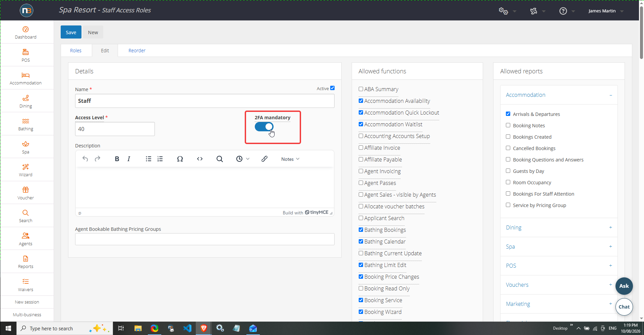Switch to the Reorder tab
Screen dimensions: 644x335
click(137, 51)
